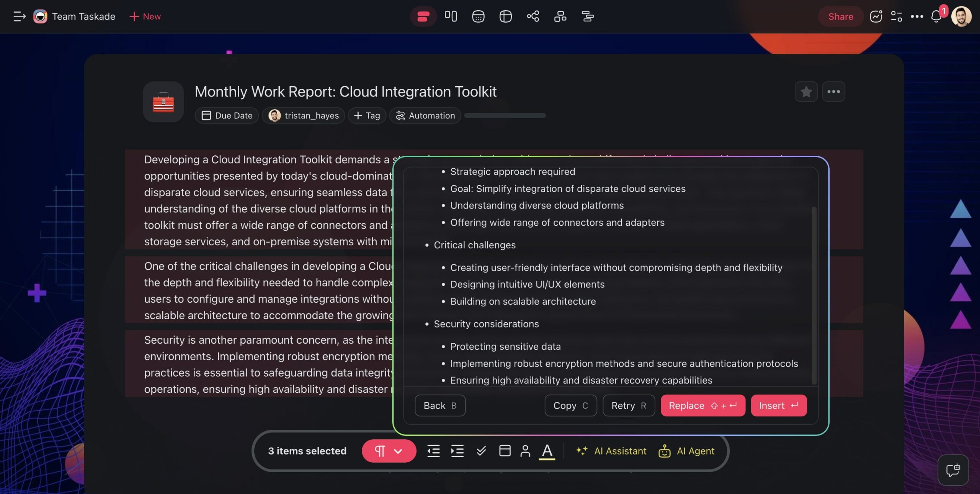Click the Replace button
Image resolution: width=980 pixels, height=494 pixels.
pos(702,405)
